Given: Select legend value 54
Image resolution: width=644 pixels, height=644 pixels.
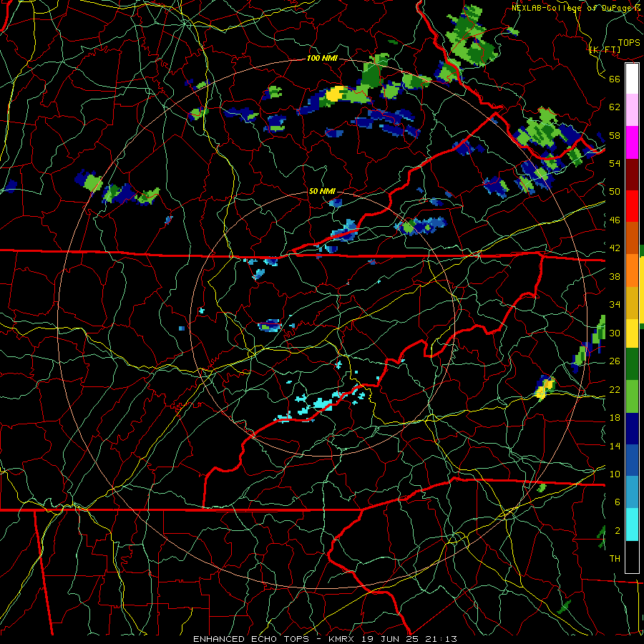Looking at the screenshot, I should pos(615,163).
